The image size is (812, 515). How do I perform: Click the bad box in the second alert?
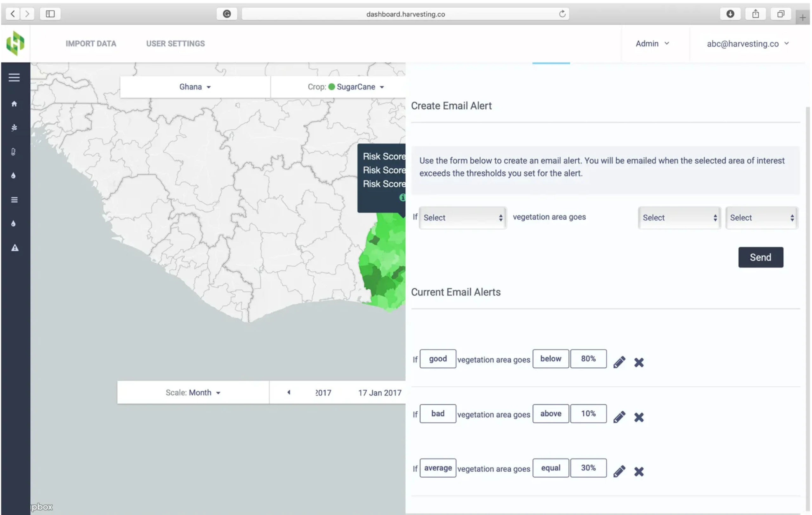point(438,414)
